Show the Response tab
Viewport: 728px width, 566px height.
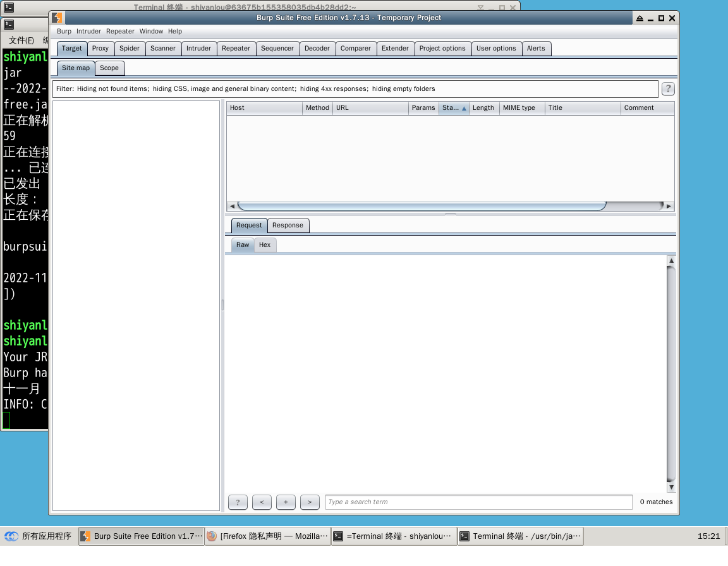(288, 225)
